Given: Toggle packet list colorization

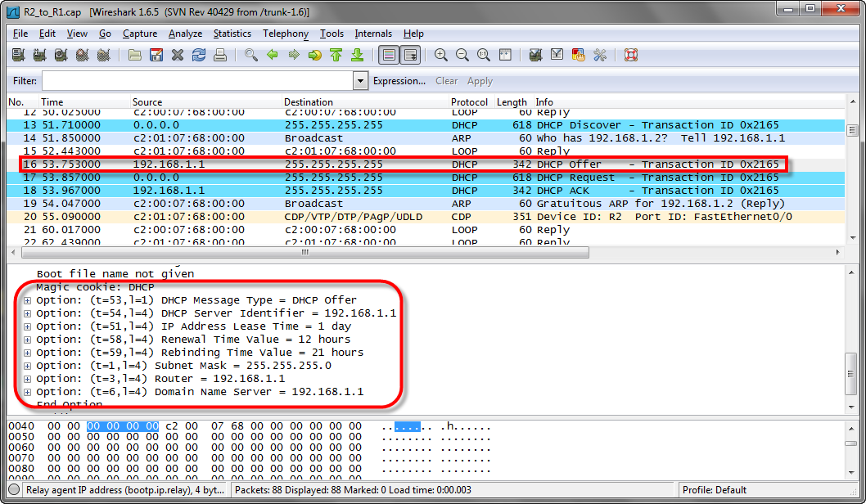Looking at the screenshot, I should click(389, 55).
